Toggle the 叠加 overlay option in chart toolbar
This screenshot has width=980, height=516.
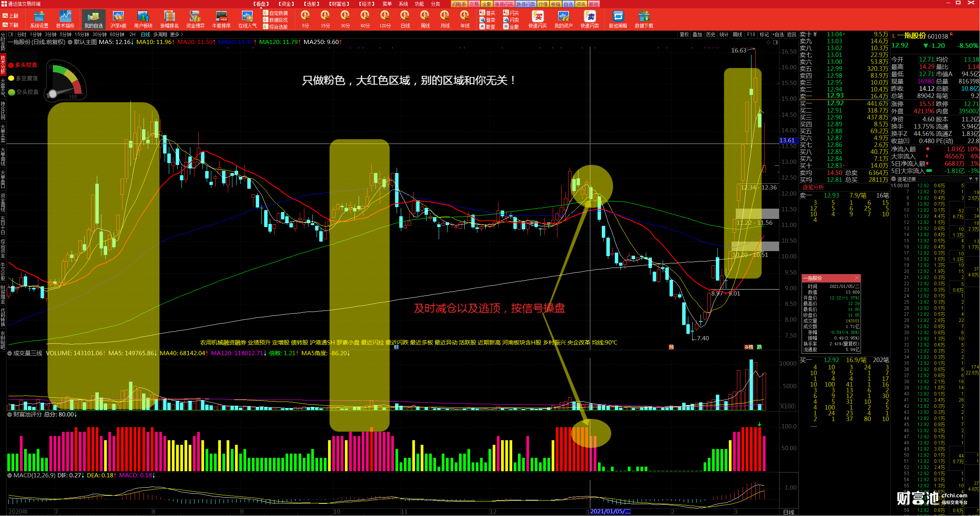click(697, 34)
